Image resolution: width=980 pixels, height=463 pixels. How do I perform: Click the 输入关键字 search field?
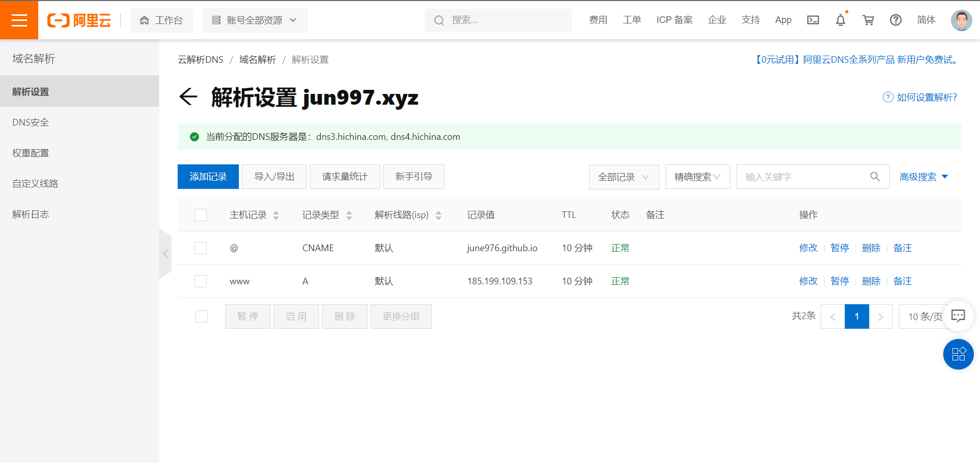coord(804,177)
